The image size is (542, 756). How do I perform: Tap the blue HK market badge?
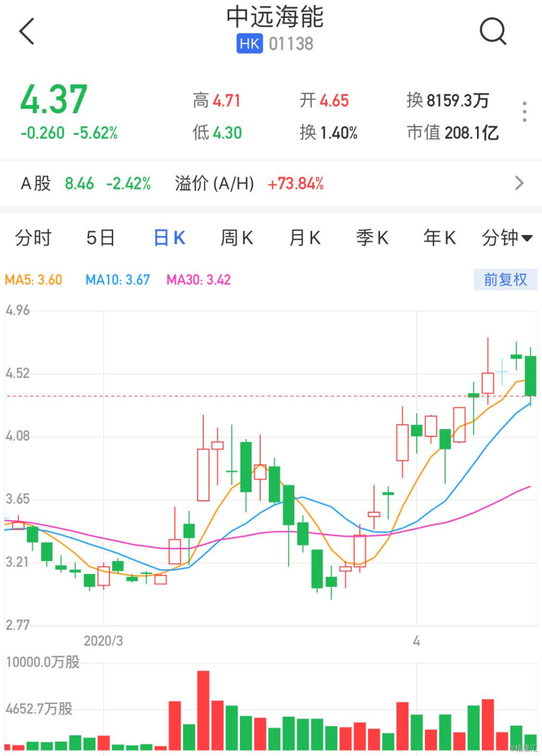[x=249, y=44]
